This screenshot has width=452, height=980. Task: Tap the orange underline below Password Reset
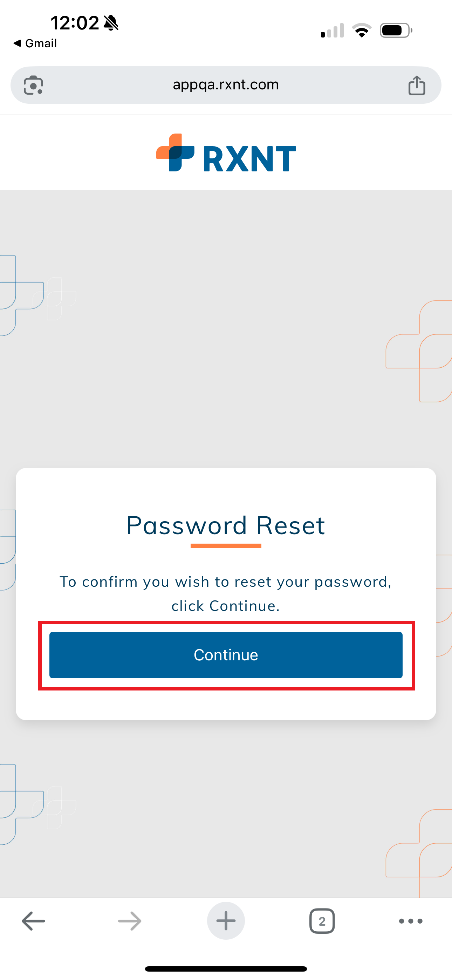(x=226, y=545)
